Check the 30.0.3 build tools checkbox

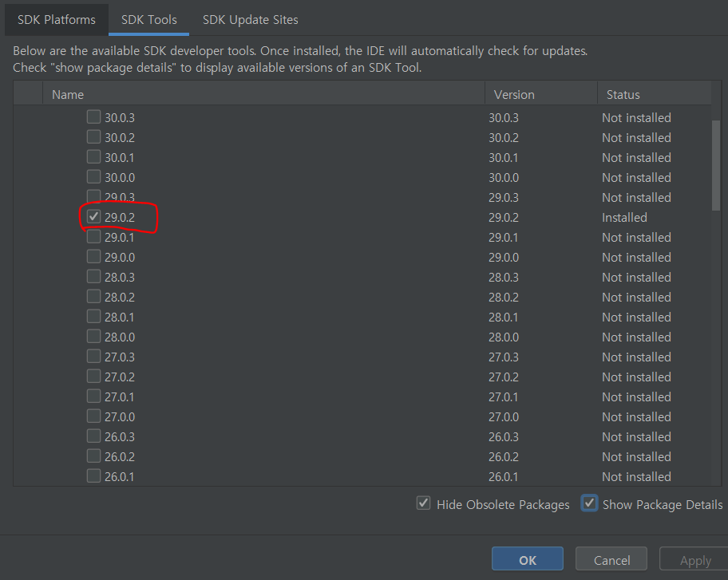(93, 117)
